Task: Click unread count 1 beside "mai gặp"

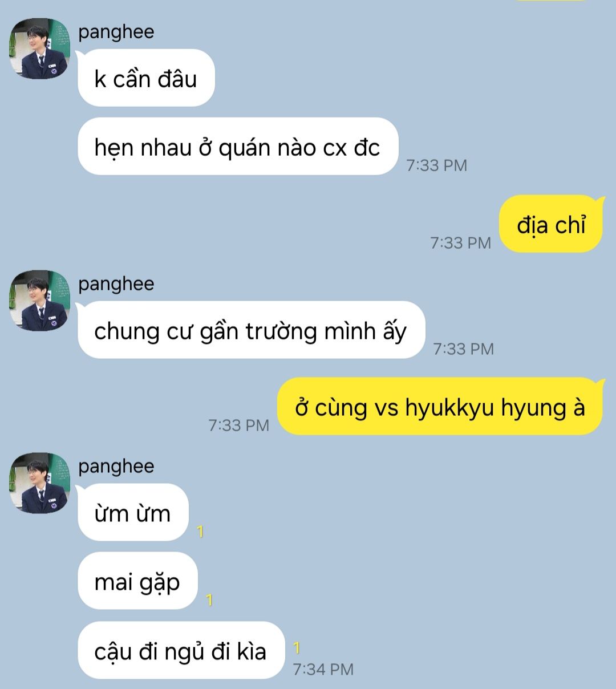Action: pos(209,600)
